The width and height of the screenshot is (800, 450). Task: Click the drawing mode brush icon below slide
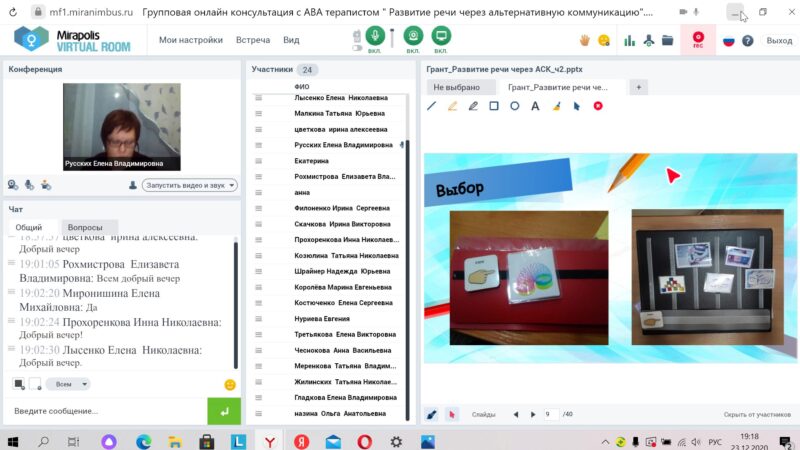(x=432, y=414)
